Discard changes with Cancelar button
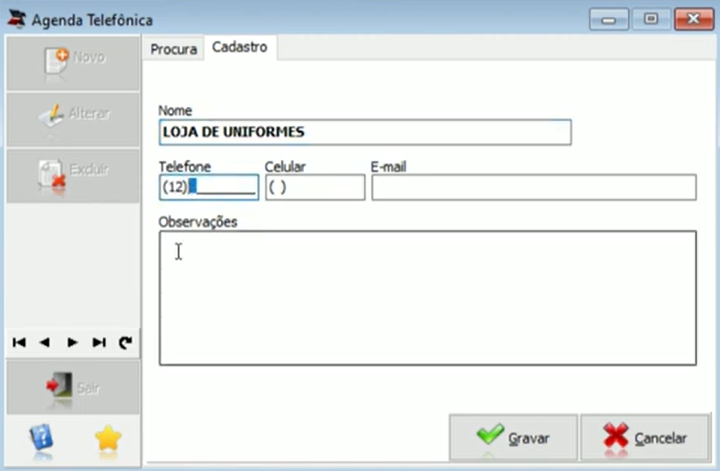Image resolution: width=720 pixels, height=471 pixels. pyautogui.click(x=645, y=437)
